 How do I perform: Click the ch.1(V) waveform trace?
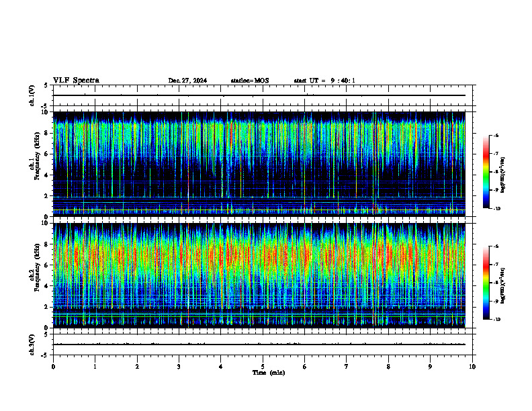[x=259, y=95]
